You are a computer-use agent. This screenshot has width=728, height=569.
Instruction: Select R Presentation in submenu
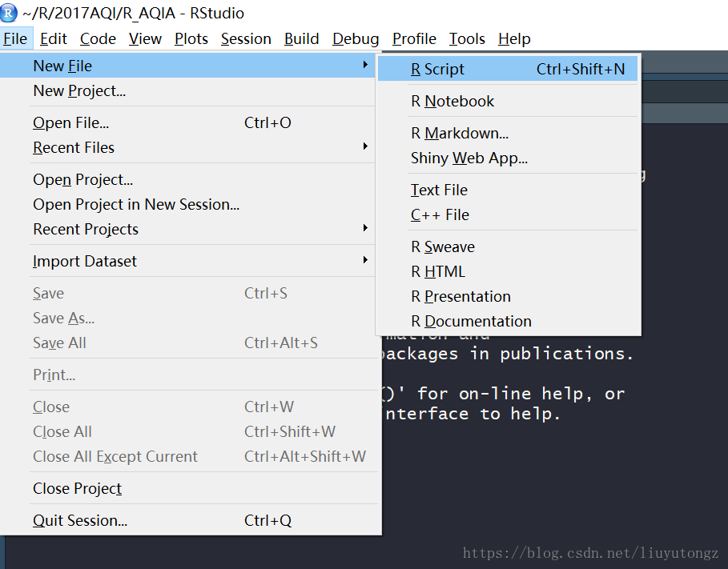[508, 297]
